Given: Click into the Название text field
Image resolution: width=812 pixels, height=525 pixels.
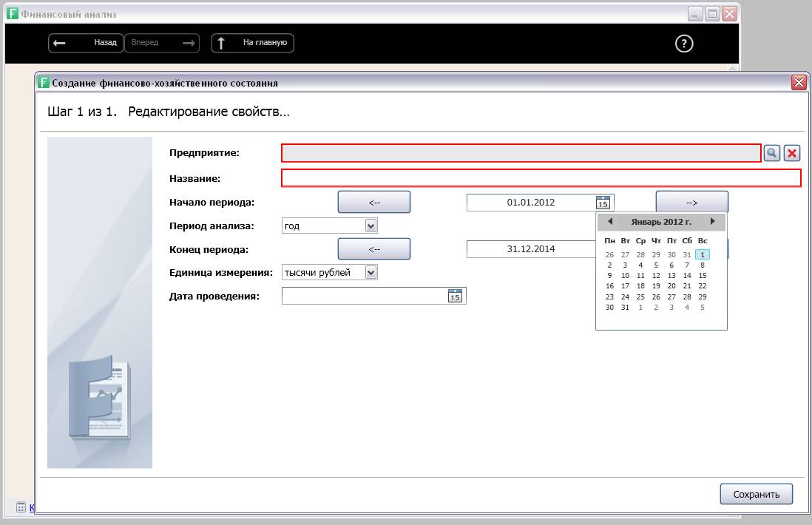Looking at the screenshot, I should click(541, 178).
